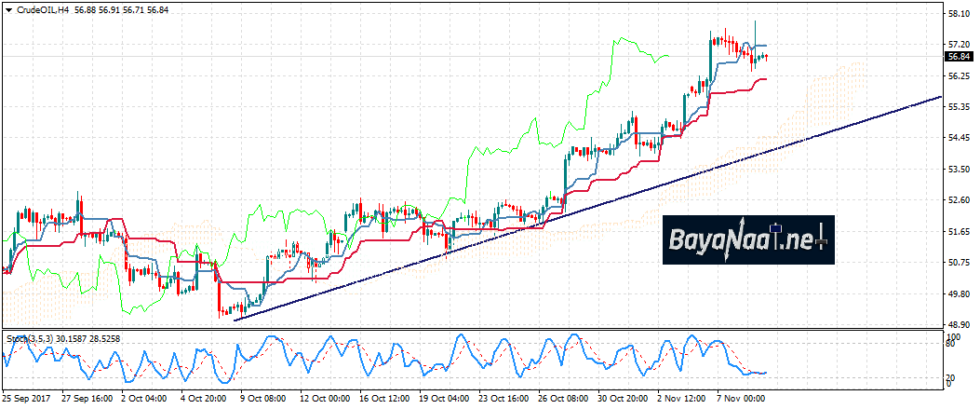Click the 25 Sep 2017 date label
The height and width of the screenshot is (409, 980).
coord(26,396)
